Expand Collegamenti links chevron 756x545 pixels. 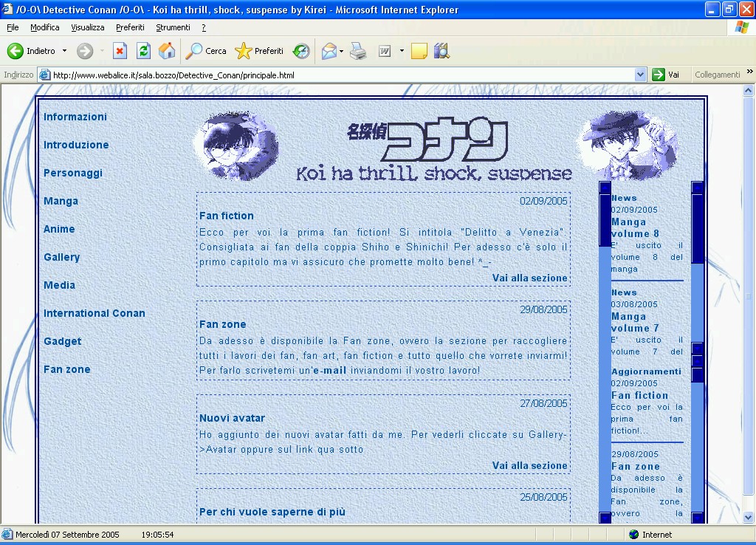coord(750,72)
